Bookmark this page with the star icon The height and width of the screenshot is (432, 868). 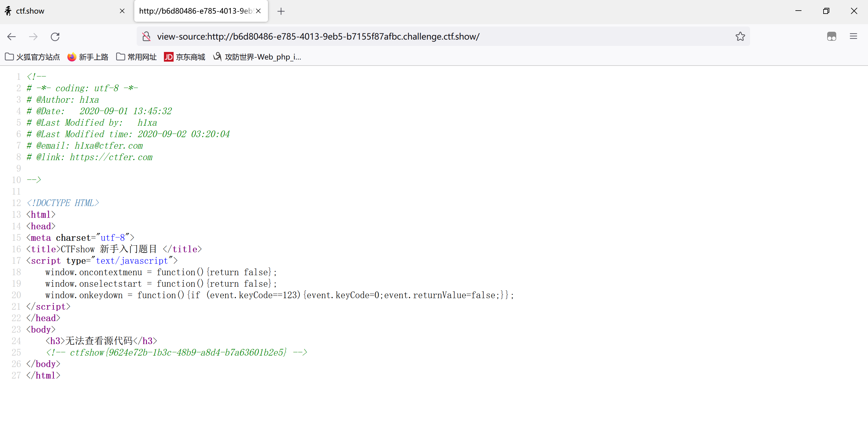click(x=740, y=36)
